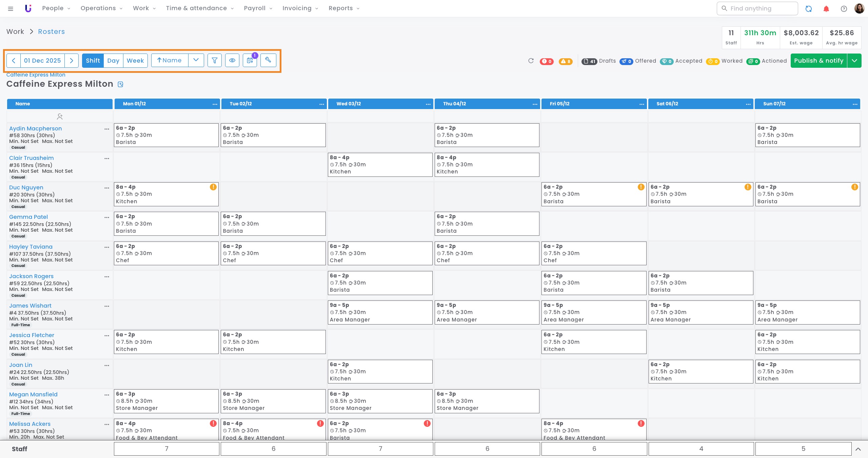This screenshot has height=458, width=868.
Task: Open the roster actions icon with badge
Action: (x=250, y=60)
